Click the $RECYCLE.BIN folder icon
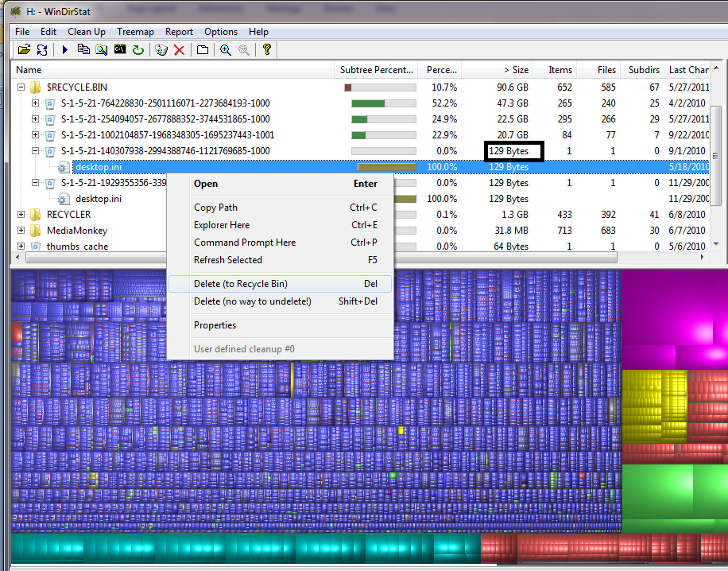The image size is (728, 571). point(35,87)
